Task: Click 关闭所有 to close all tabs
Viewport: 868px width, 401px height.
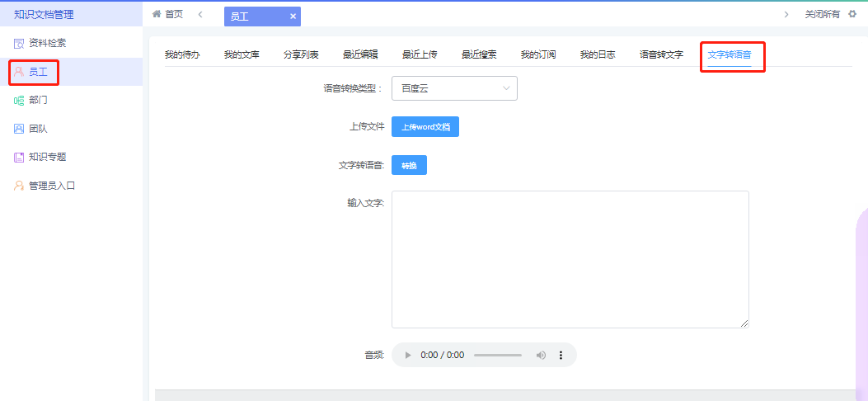Action: click(822, 14)
